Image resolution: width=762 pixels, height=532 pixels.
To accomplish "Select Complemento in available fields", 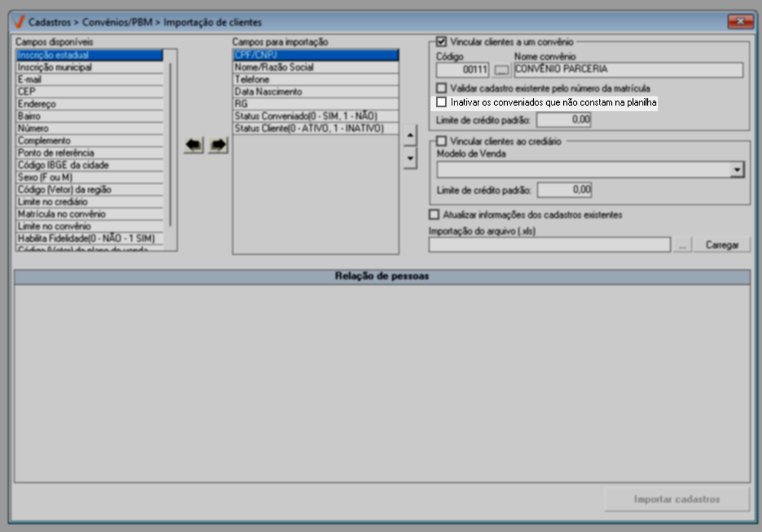I will (89, 140).
